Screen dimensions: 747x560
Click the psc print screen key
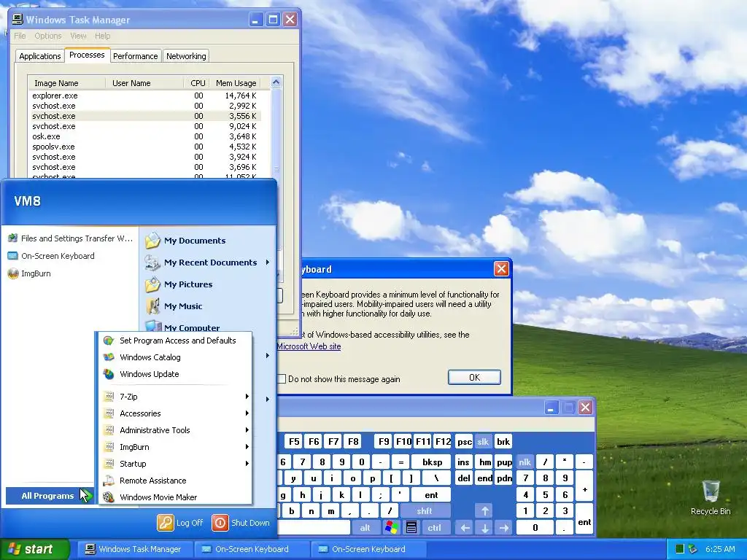[465, 441]
